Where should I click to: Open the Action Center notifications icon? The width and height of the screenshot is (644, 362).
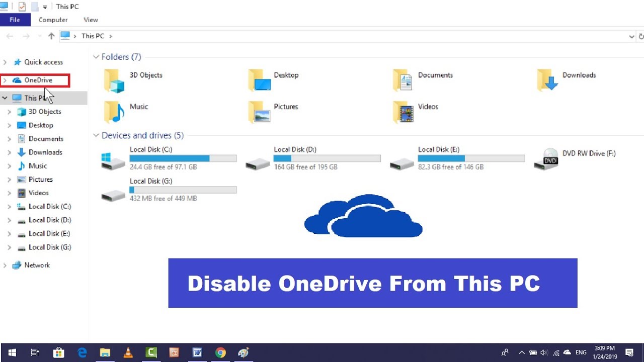pos(629,352)
